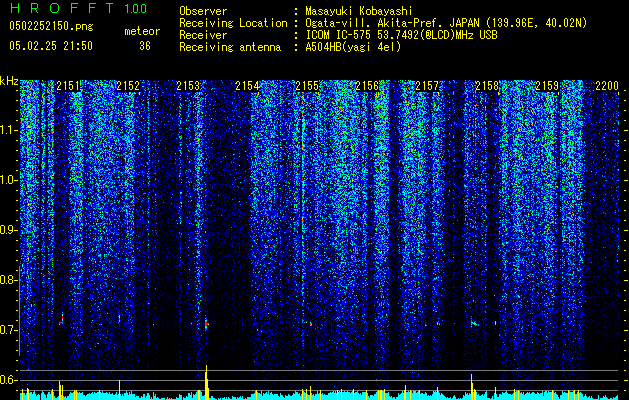Click the meteor echo just before 2158
This screenshot has width=629, height=400.
[x=473, y=323]
